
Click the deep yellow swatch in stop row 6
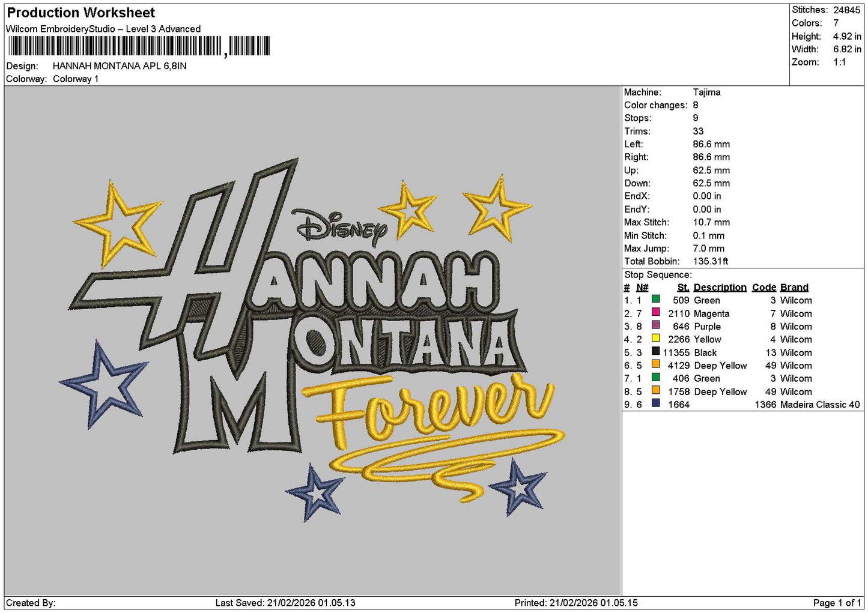tap(656, 364)
